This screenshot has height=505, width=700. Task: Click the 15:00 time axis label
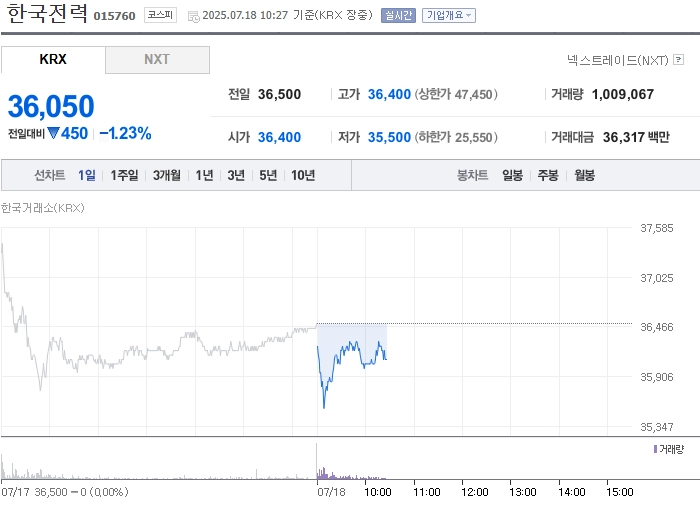(x=620, y=492)
